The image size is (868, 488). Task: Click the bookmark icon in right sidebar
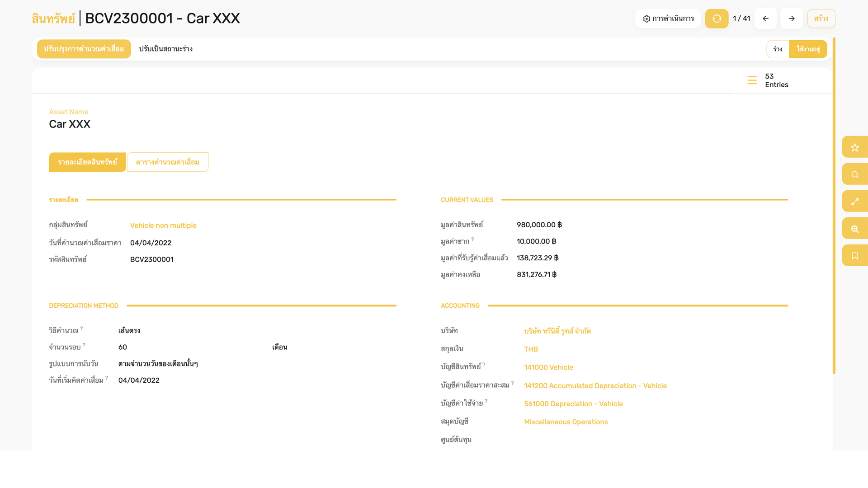[x=854, y=256]
